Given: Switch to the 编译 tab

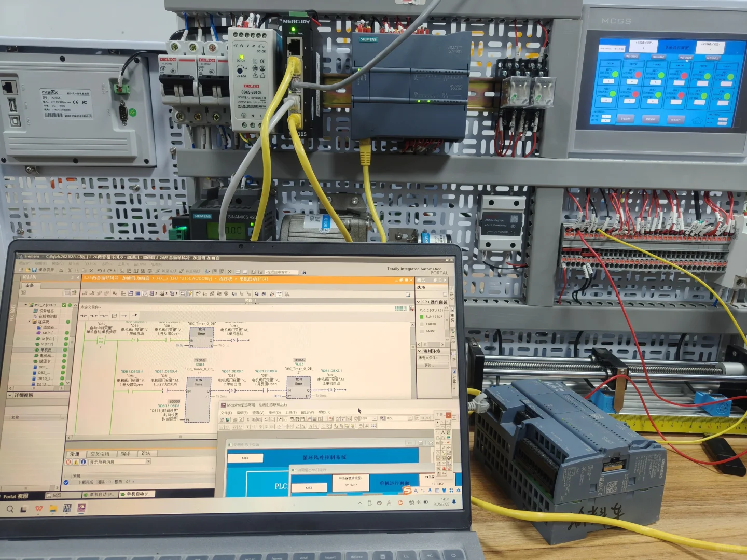Looking at the screenshot, I should pyautogui.click(x=126, y=454).
